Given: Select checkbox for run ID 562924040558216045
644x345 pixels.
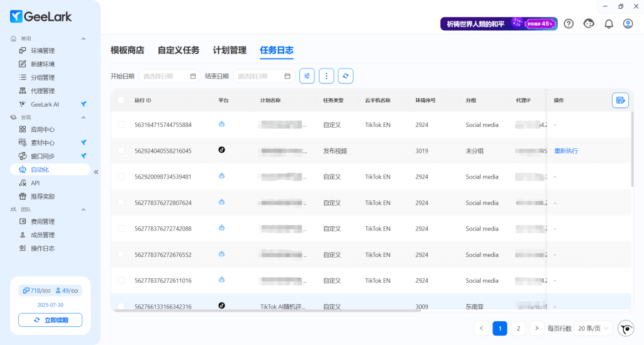Looking at the screenshot, I should [x=121, y=151].
